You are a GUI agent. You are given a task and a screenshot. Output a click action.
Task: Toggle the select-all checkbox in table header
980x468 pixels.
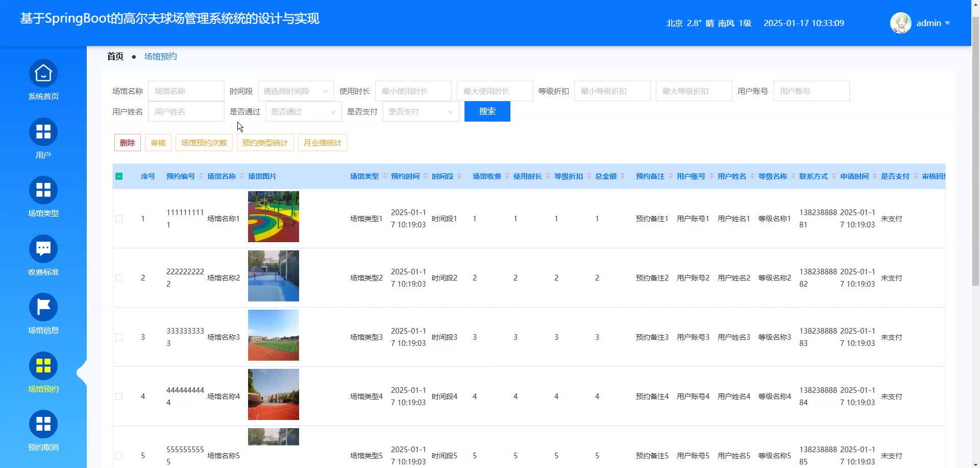point(119,176)
